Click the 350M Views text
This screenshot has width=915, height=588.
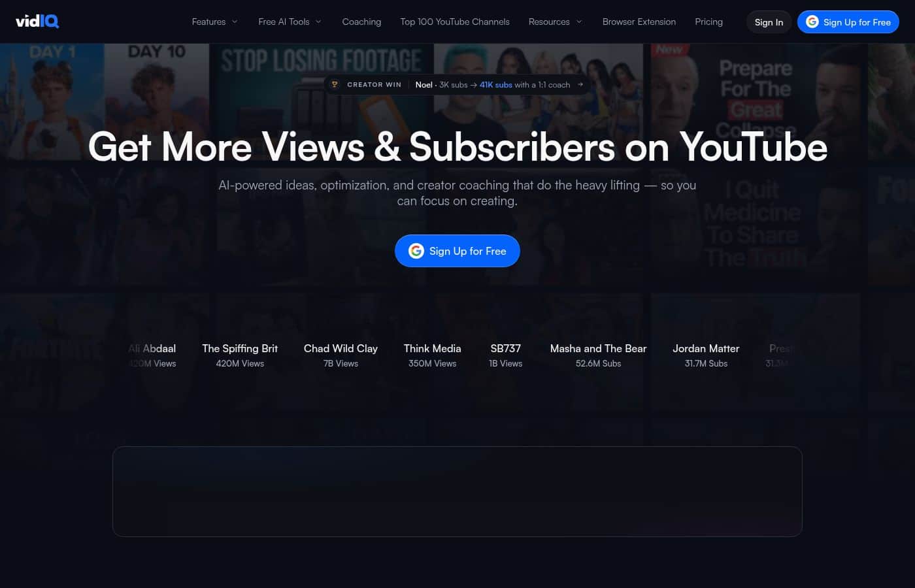coord(432,363)
